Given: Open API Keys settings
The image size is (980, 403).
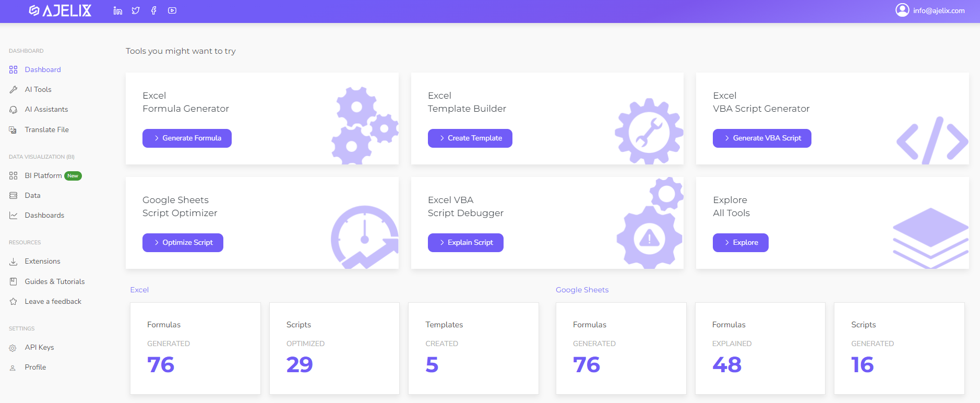Looking at the screenshot, I should [x=39, y=348].
